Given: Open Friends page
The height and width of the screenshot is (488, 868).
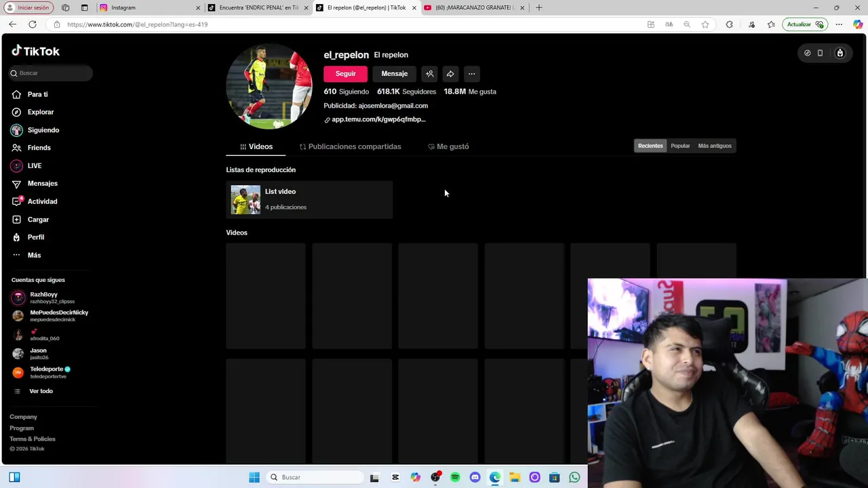Looking at the screenshot, I should 31,148.
